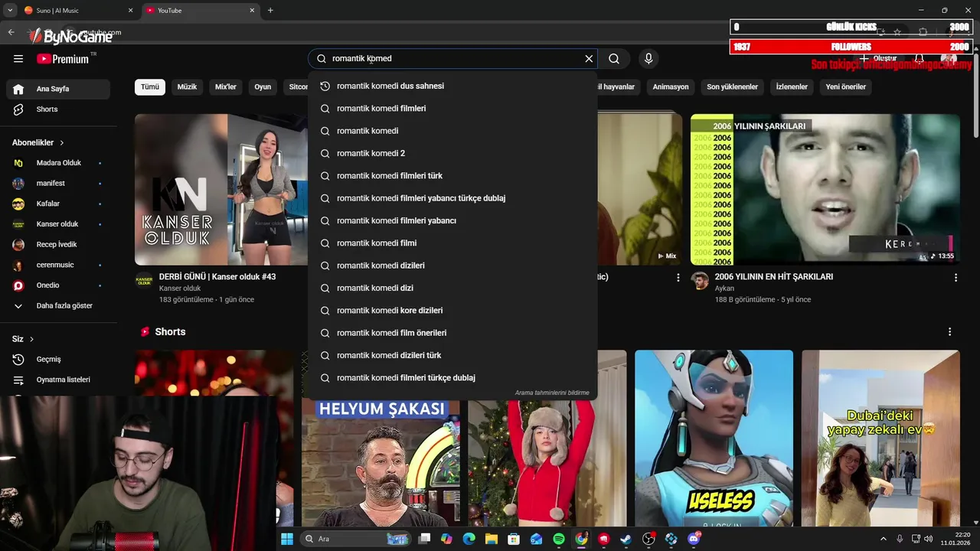Select the 'İzlenenler' filter chip
980x551 pixels.
792,87
